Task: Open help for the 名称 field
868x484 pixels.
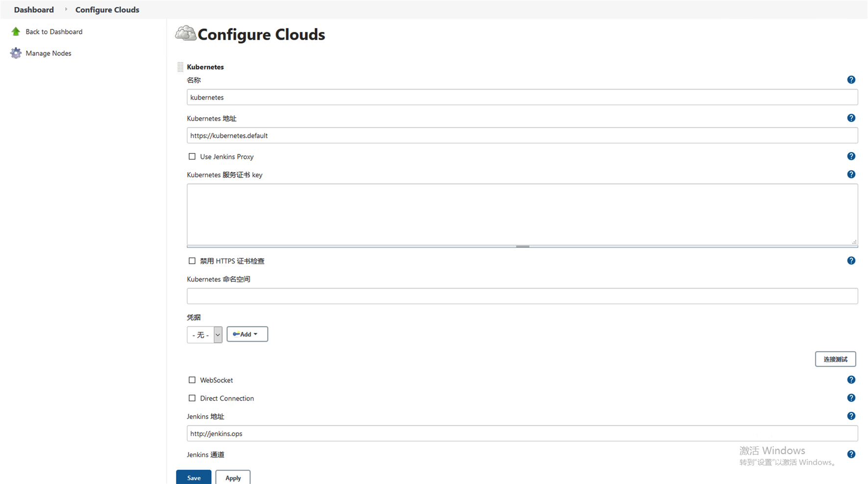Action: coord(851,80)
